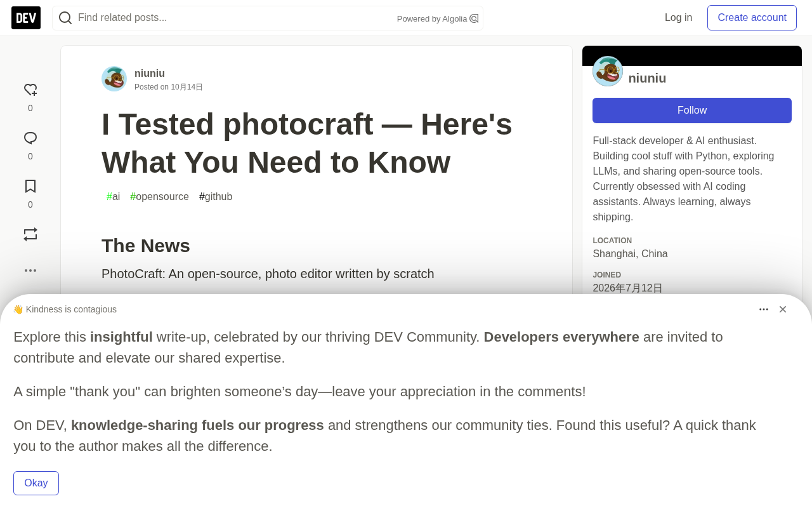Follow niuniu
The width and height of the screenshot is (812, 508).
coord(692,110)
